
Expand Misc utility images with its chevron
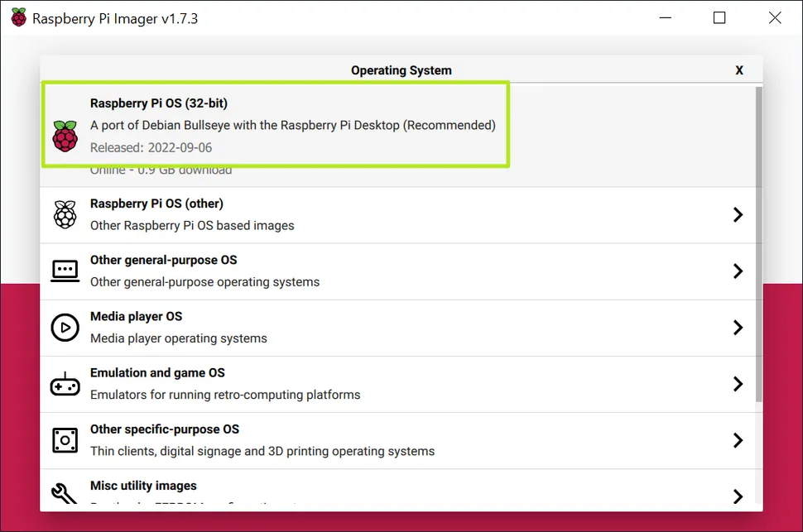738,496
